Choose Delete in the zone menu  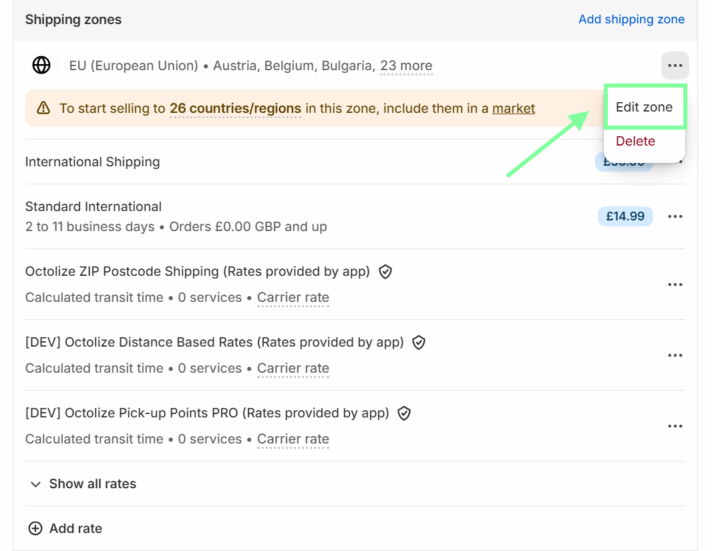635,141
